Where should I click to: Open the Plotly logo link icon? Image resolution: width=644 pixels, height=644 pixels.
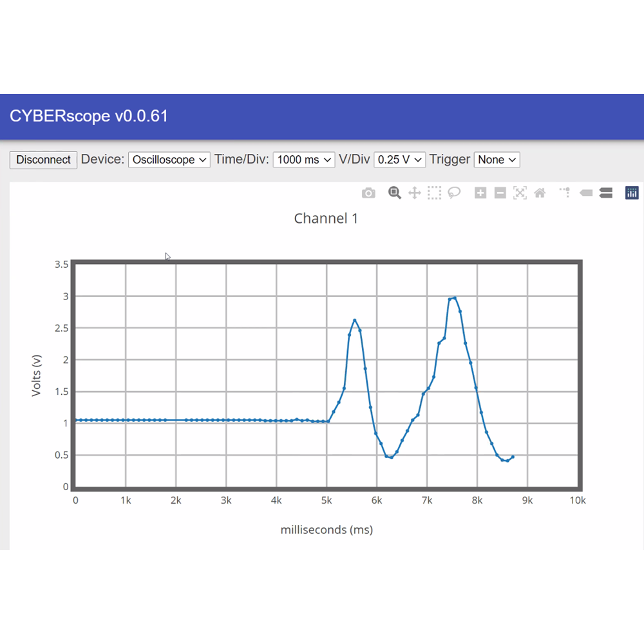[x=632, y=193]
